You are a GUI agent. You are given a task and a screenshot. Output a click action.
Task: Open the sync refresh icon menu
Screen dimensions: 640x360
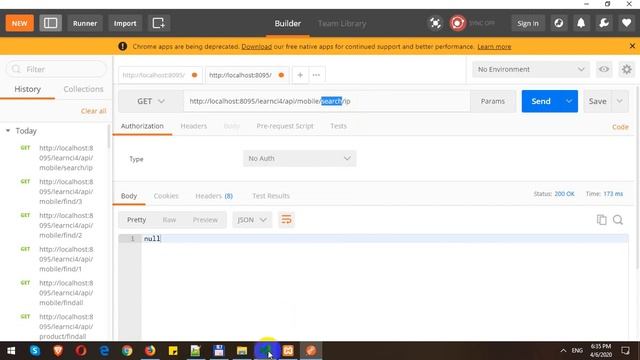(559, 23)
